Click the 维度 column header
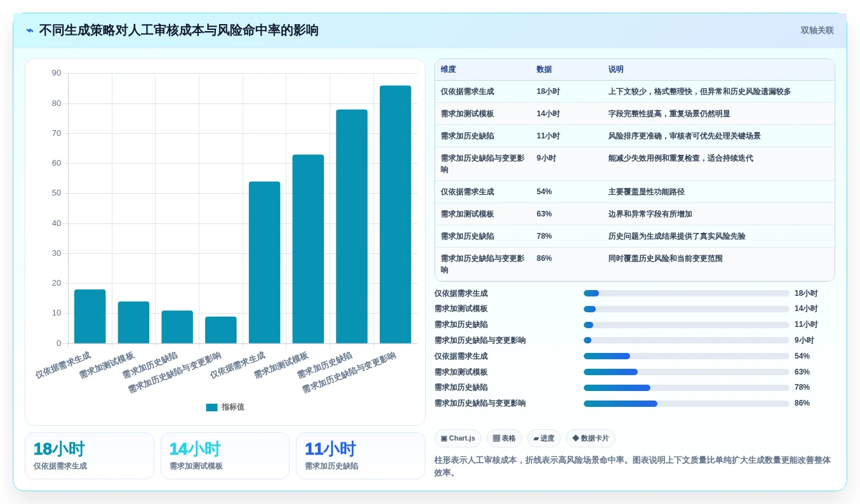Image resolution: width=860 pixels, height=504 pixels. (x=448, y=69)
